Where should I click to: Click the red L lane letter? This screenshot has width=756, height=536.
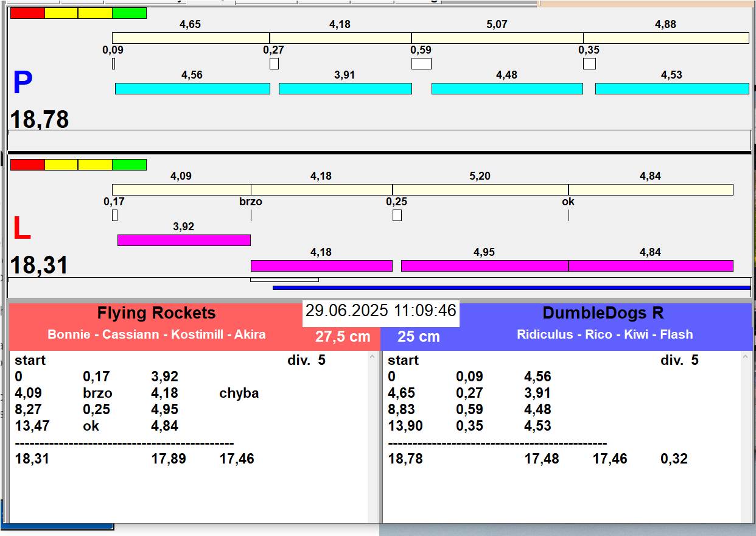[21, 229]
